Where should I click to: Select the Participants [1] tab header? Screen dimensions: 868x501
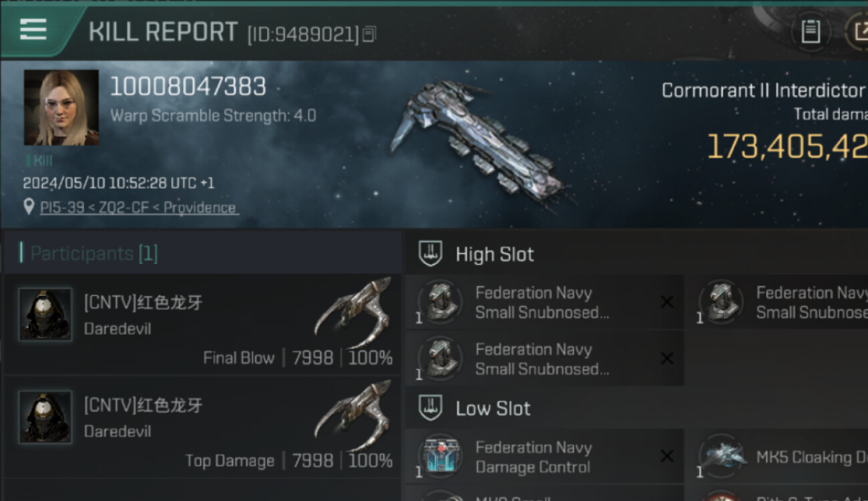point(94,254)
